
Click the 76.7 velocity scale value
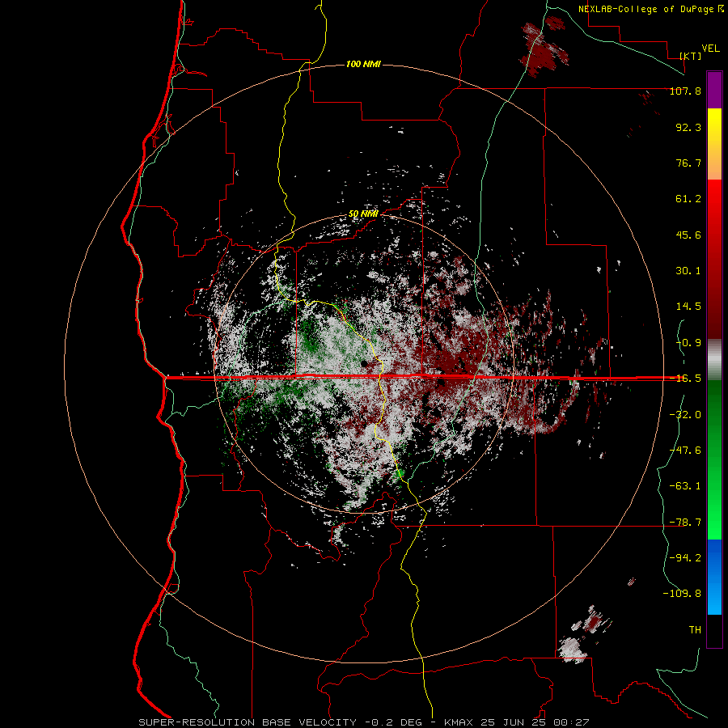tap(688, 163)
